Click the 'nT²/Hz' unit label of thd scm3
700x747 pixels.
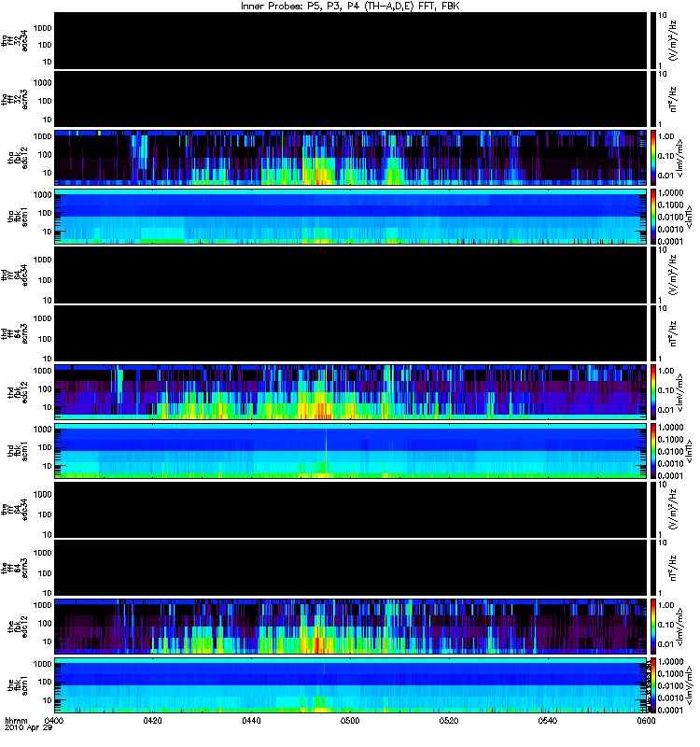pos(673,334)
